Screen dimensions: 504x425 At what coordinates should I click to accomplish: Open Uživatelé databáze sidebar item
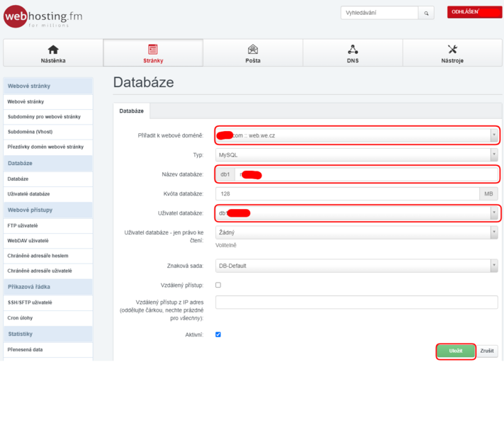pos(48,193)
